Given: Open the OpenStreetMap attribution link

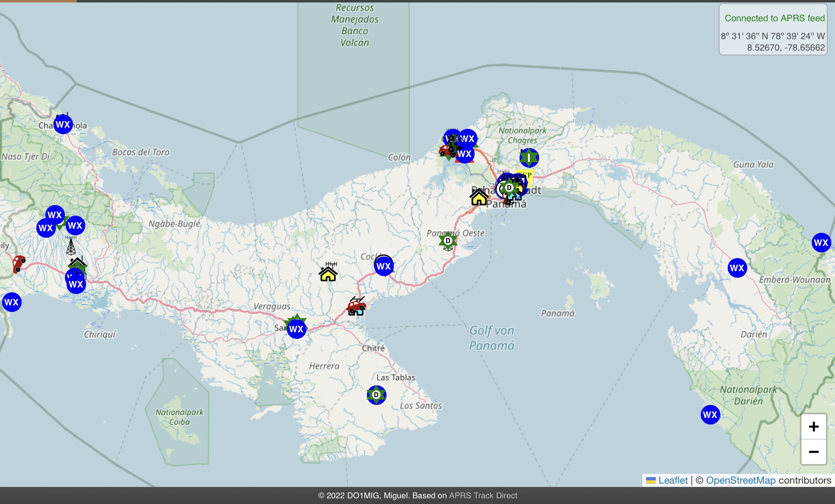Looking at the screenshot, I should 740,480.
